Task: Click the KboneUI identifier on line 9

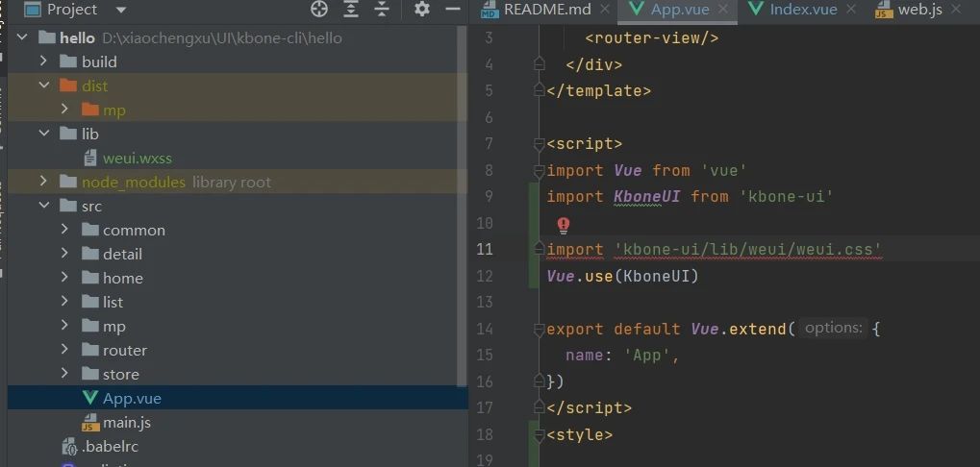Action: tap(647, 197)
